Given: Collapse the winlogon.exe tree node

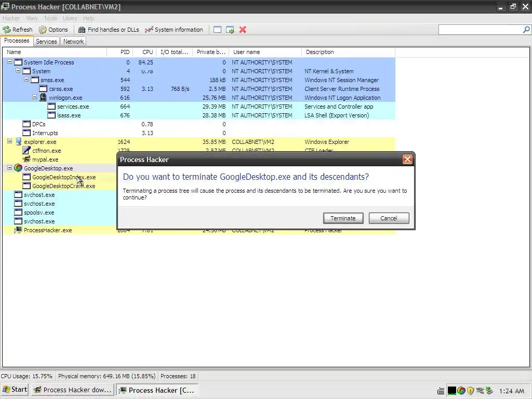Looking at the screenshot, I should (35, 97).
